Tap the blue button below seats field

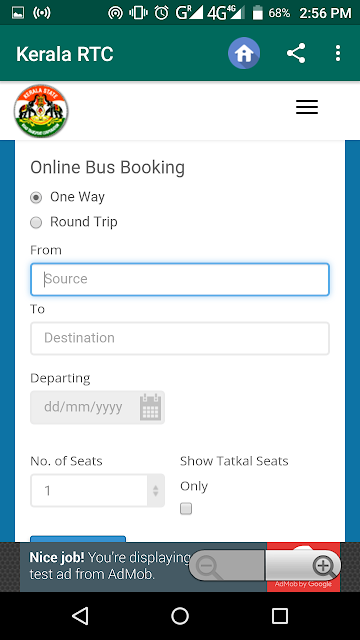tap(78, 539)
